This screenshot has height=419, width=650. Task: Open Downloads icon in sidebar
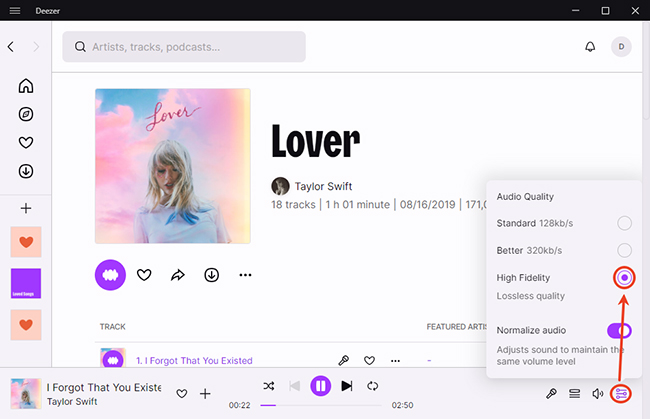pyautogui.click(x=26, y=171)
